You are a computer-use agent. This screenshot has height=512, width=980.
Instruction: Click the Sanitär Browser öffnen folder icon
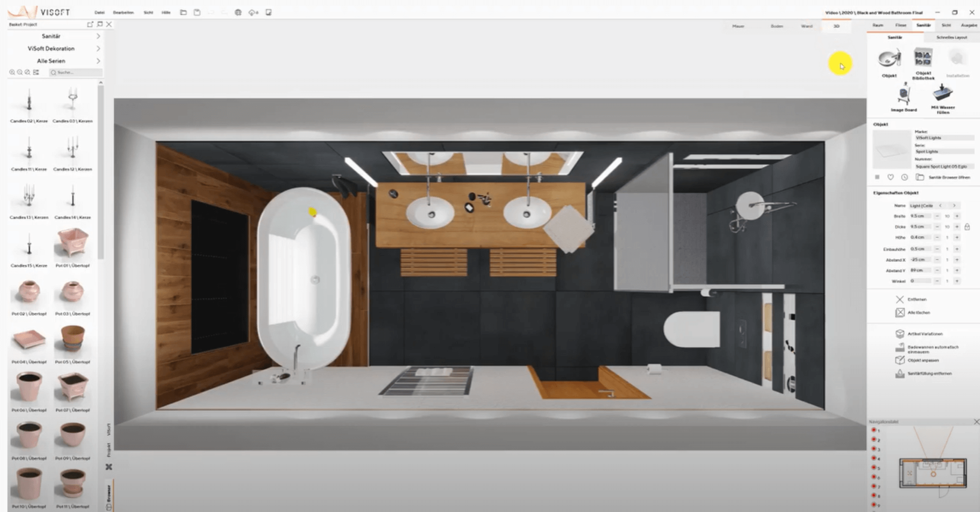coord(919,177)
